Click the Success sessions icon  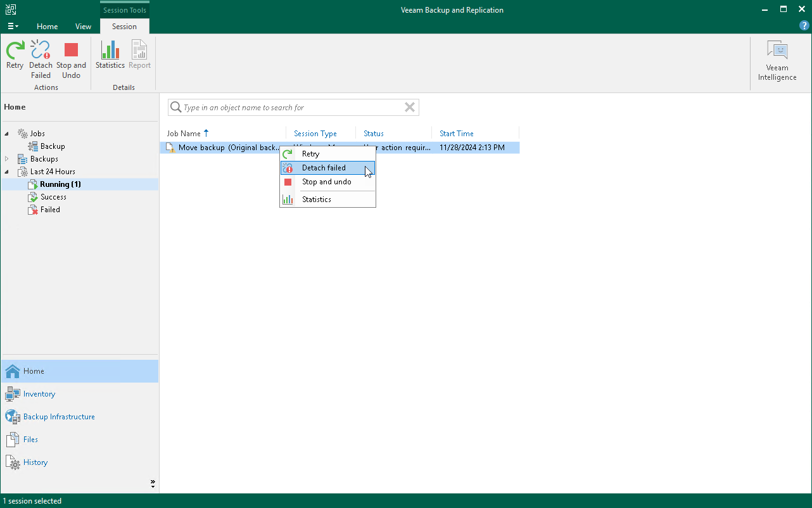tap(33, 197)
